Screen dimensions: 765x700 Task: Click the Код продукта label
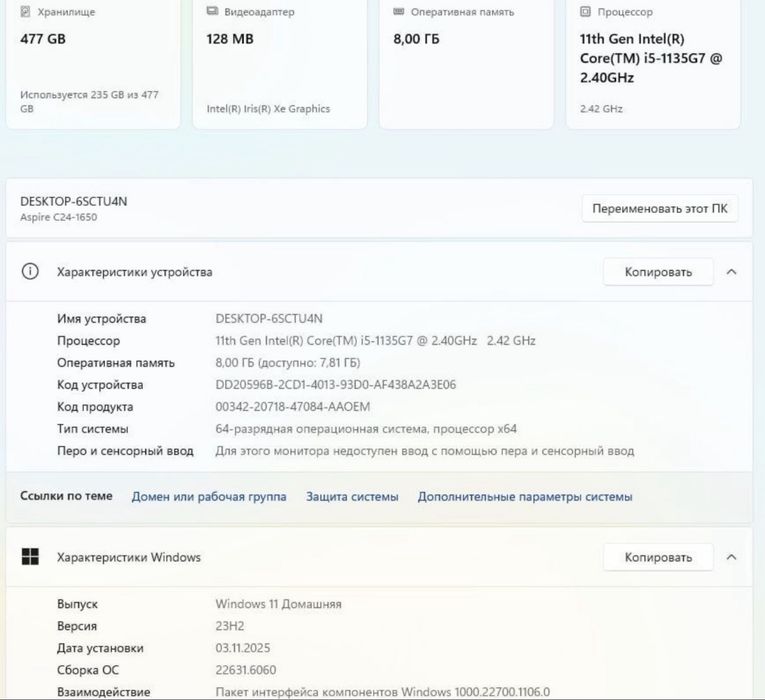(95, 407)
